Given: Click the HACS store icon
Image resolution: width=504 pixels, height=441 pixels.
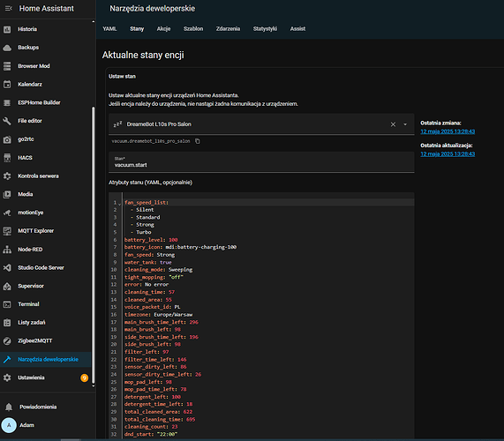Looking at the screenshot, I should [x=7, y=158].
